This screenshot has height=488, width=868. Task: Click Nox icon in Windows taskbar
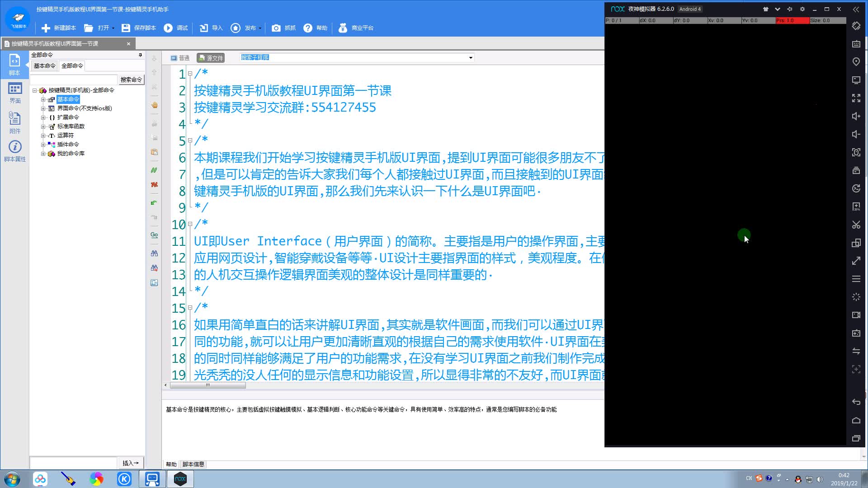tap(180, 479)
